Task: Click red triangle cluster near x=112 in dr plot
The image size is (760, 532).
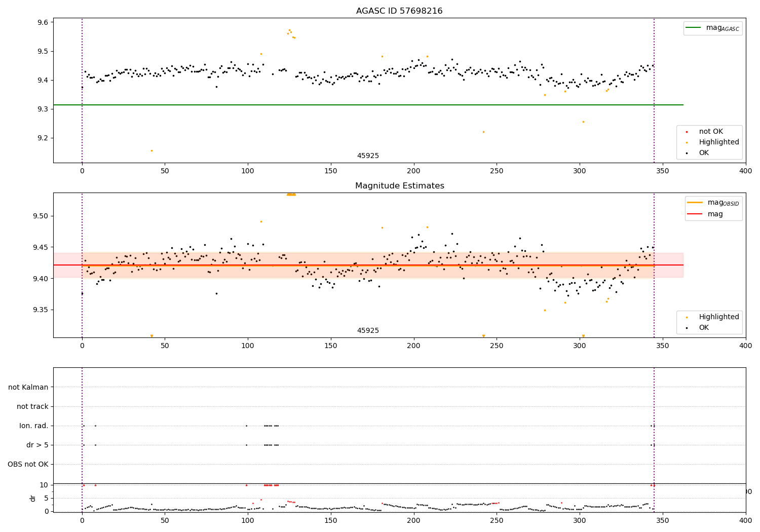Action: 271,485
